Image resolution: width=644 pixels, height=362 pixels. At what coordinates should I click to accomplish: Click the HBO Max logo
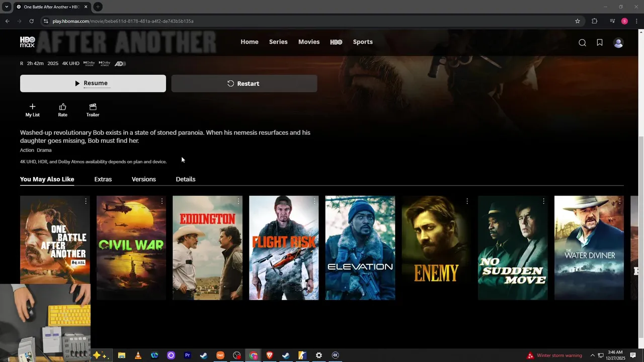tap(27, 42)
